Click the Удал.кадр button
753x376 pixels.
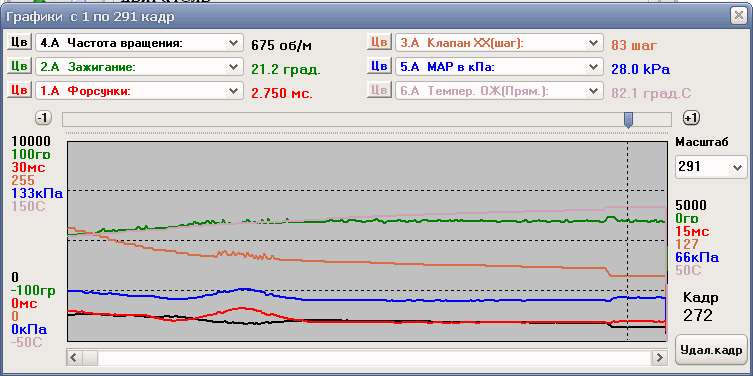tap(711, 350)
